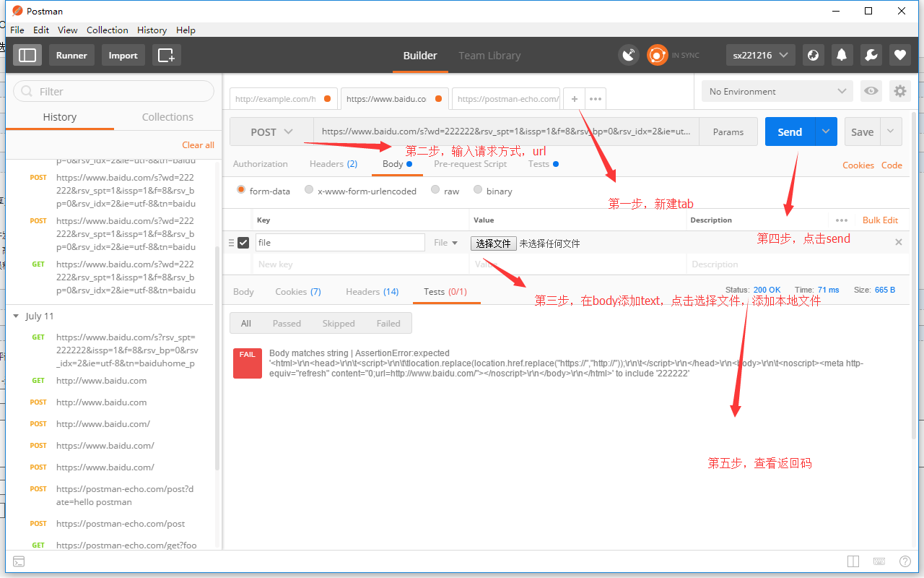Switch to the Collections sidebar tab
924x578 pixels.
pos(167,117)
